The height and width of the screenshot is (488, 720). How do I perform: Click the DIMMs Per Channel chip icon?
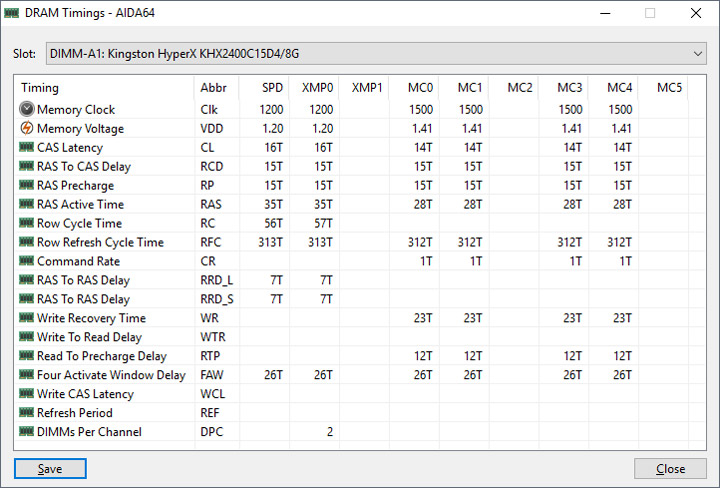pos(27,432)
